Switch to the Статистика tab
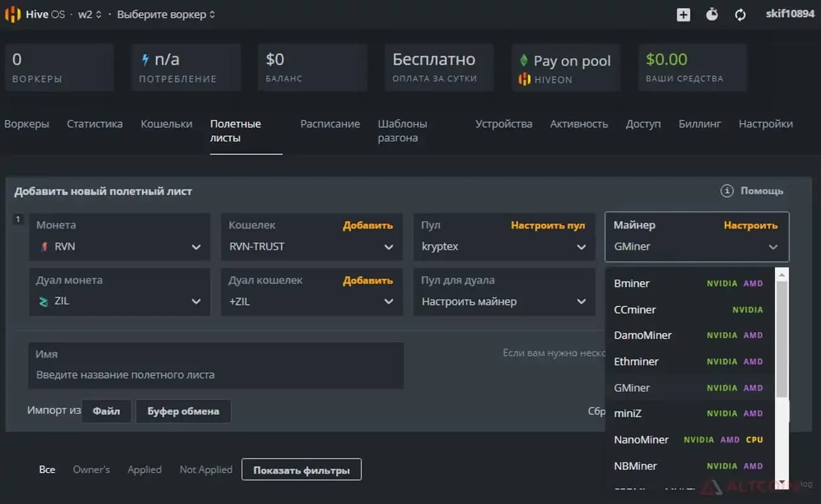821x504 pixels. point(95,124)
